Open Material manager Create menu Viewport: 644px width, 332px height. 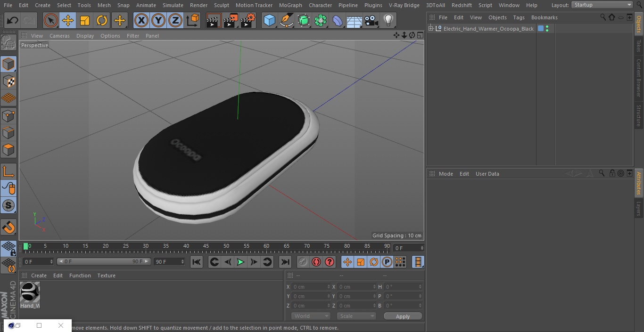click(x=39, y=275)
